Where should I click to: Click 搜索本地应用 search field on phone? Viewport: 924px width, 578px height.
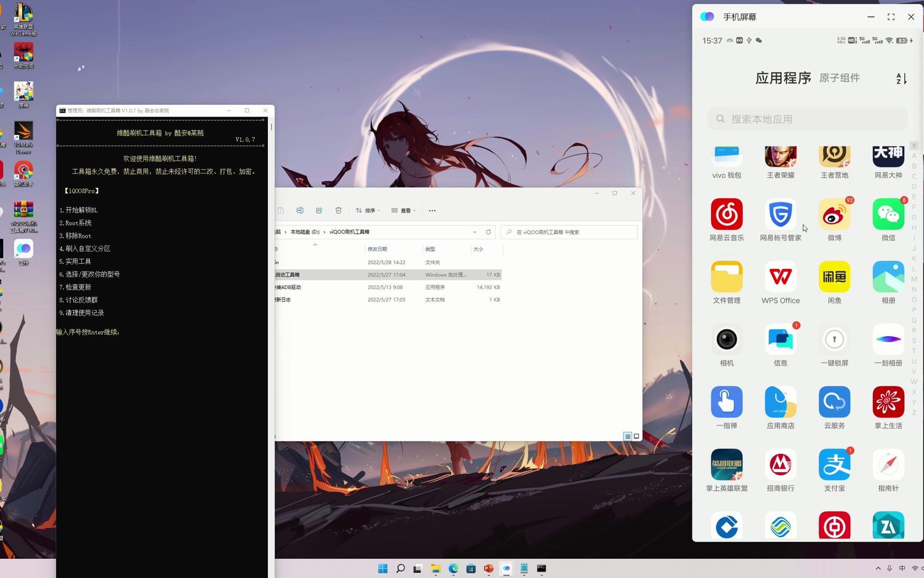point(807,119)
